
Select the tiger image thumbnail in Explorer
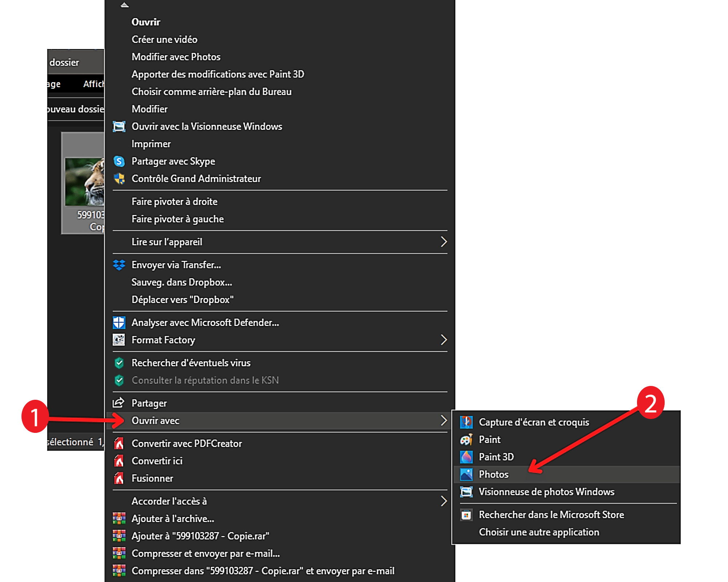click(x=85, y=182)
